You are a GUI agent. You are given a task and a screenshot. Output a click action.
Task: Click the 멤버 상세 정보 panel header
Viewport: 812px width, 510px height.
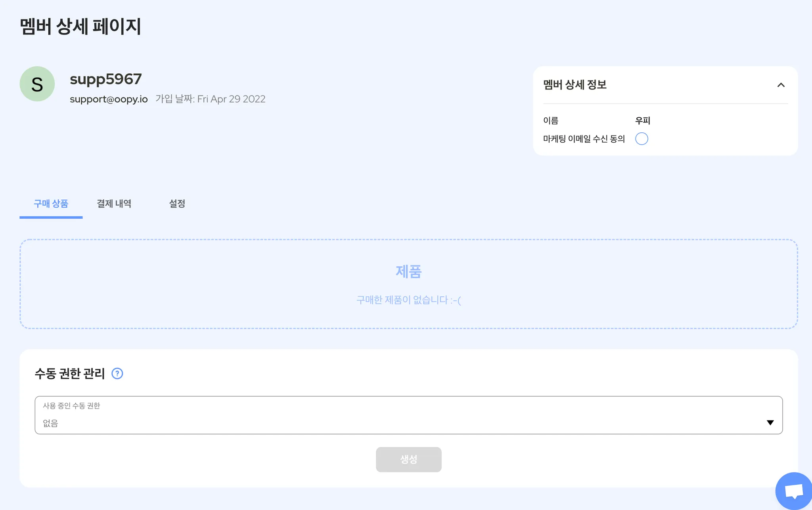click(575, 85)
